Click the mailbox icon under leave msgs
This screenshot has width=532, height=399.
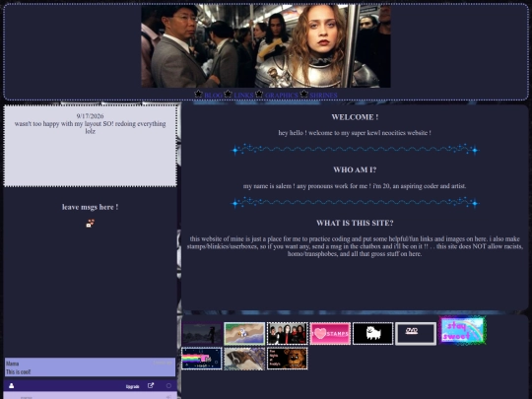click(91, 224)
